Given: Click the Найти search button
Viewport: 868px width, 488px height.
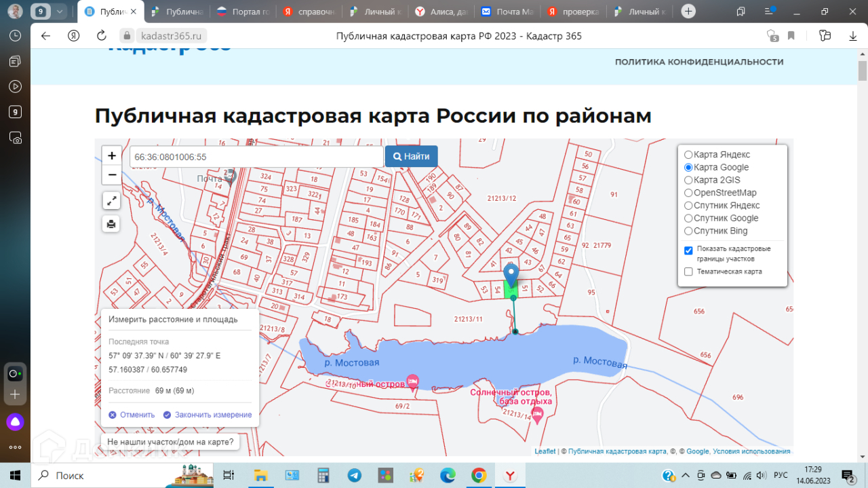Looking at the screenshot, I should [x=411, y=156].
